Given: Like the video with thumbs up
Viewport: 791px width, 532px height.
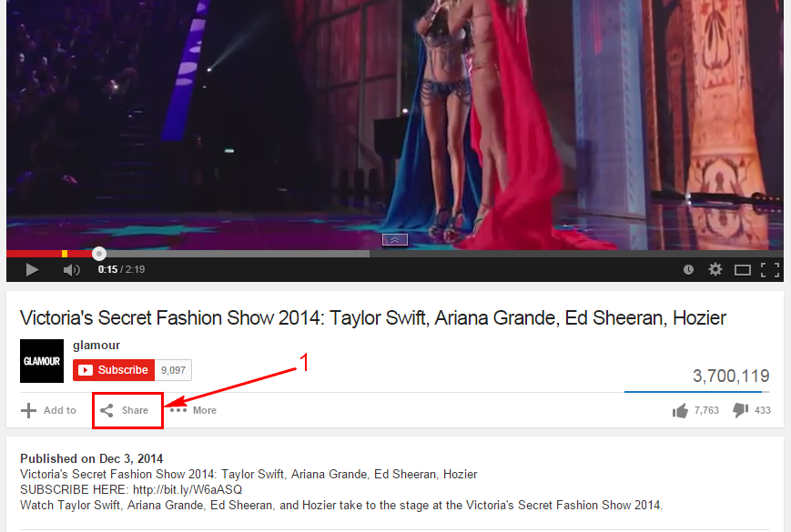Looking at the screenshot, I should pyautogui.click(x=680, y=410).
